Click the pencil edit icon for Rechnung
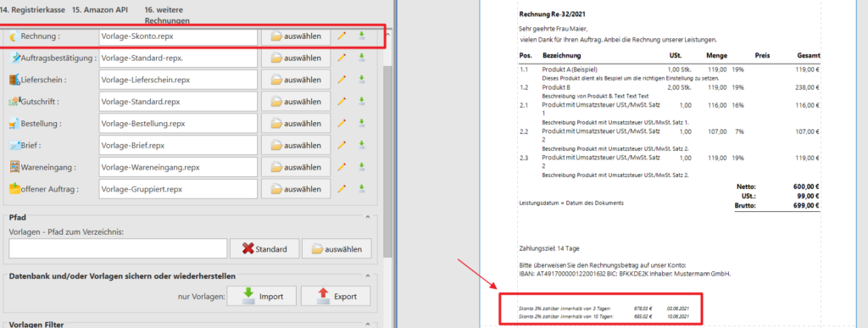 [x=342, y=36]
